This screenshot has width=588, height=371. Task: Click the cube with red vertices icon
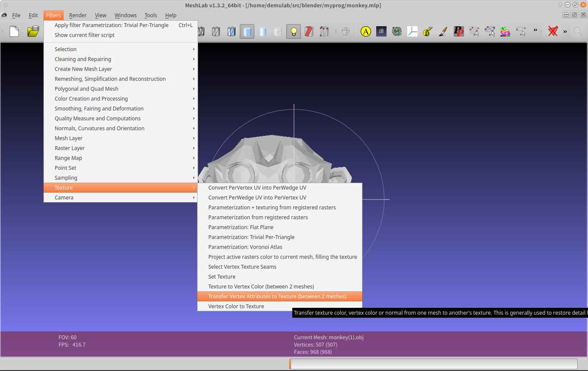(324, 31)
